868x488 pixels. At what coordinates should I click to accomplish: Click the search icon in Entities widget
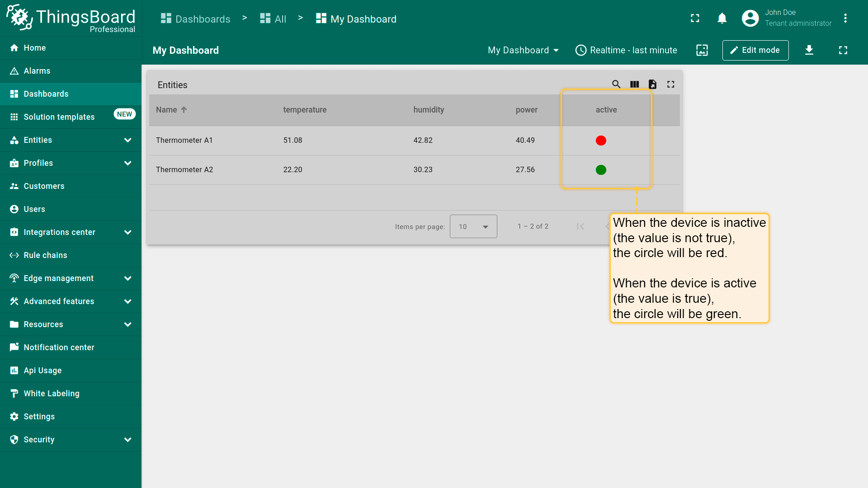click(616, 84)
